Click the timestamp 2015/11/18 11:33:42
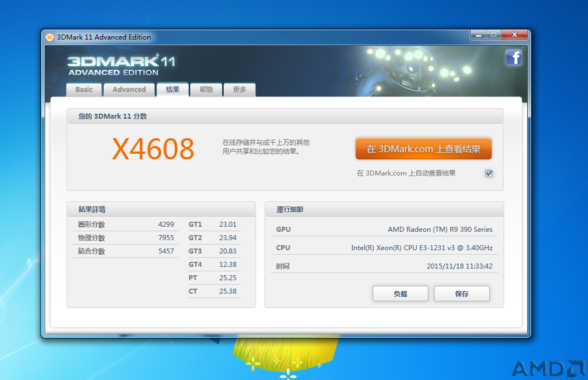The height and width of the screenshot is (380, 588). [459, 266]
